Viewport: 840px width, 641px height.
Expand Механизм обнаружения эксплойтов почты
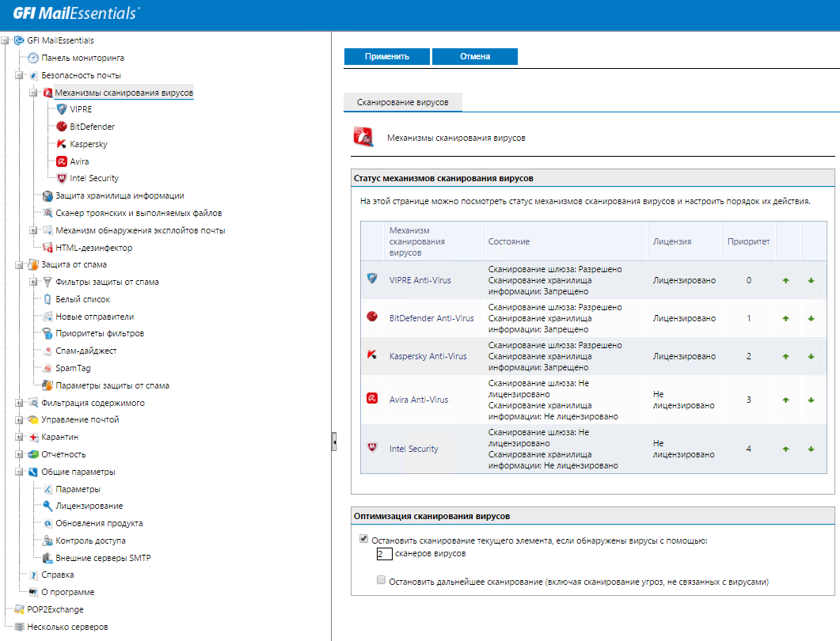click(33, 230)
